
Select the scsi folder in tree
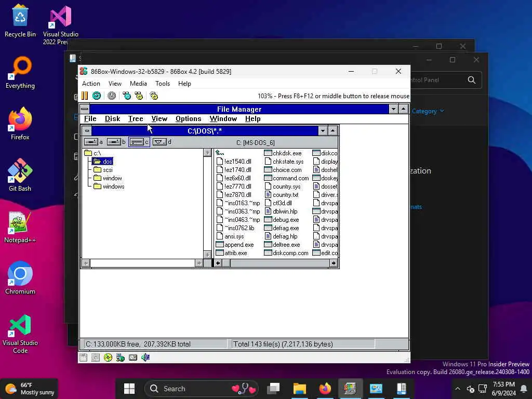(103, 170)
